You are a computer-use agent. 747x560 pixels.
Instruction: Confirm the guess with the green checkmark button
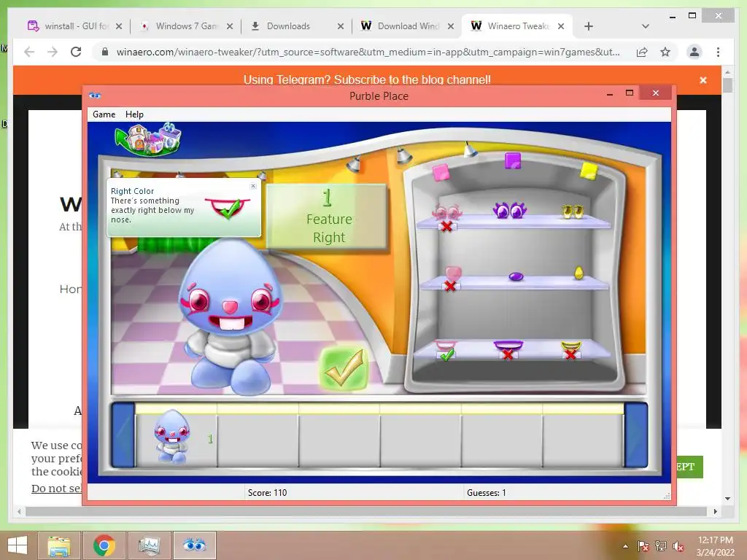point(344,369)
